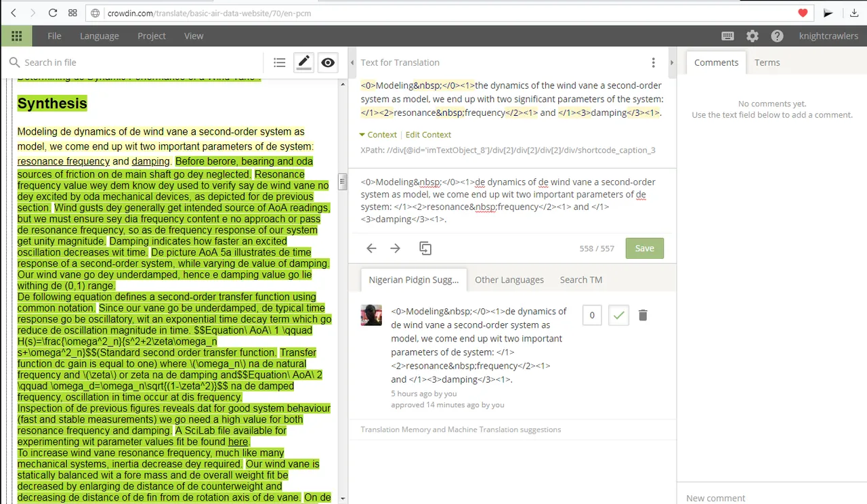This screenshot has width=867, height=504.
Task: Click the site info globe icon
Action: (95, 13)
